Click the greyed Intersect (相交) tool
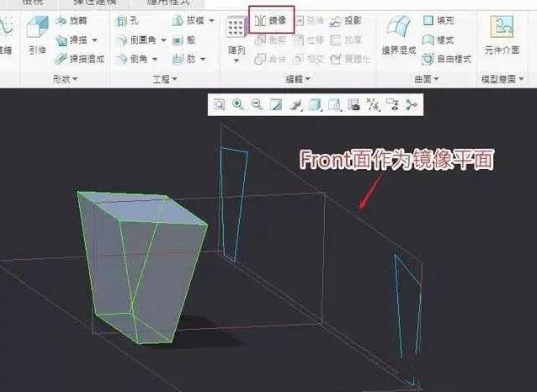 pos(309,60)
